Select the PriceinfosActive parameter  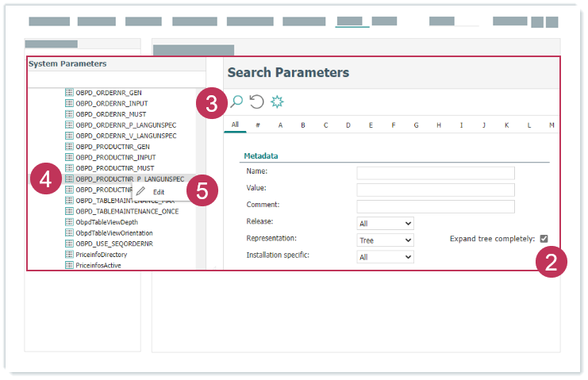tap(101, 265)
